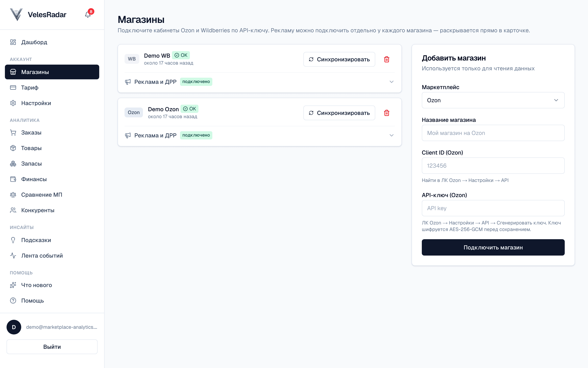Click the Тариф card icon
This screenshot has height=368, width=588.
point(13,87)
